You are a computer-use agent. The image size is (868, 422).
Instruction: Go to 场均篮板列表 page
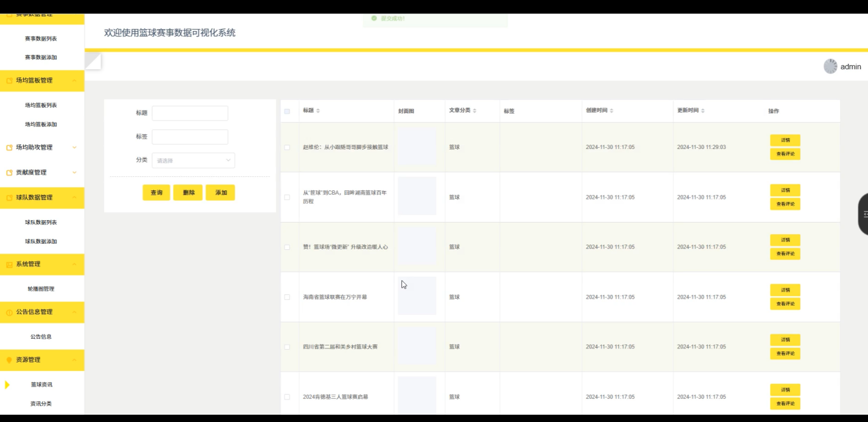(x=41, y=105)
